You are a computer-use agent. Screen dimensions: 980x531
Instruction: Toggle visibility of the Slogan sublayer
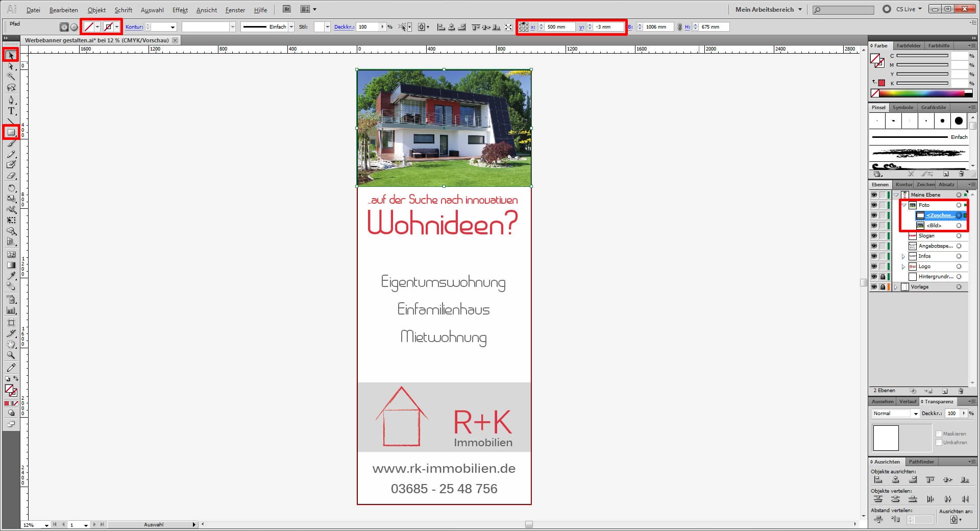[874, 235]
